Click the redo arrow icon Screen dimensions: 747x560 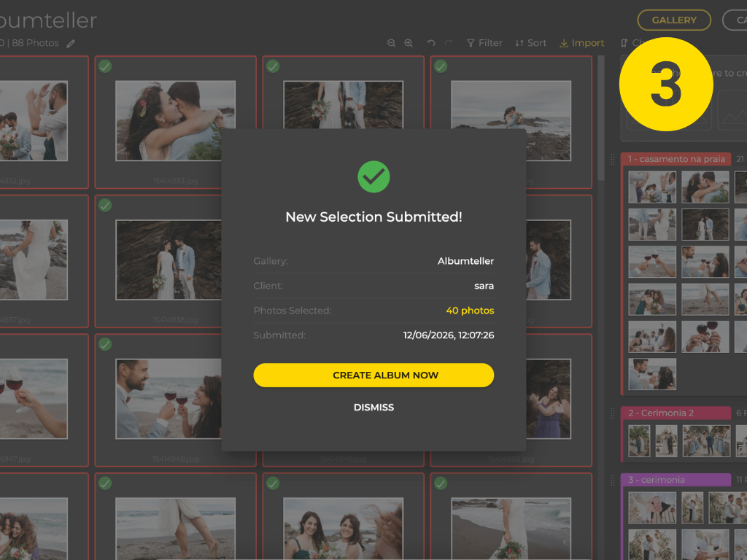click(449, 43)
